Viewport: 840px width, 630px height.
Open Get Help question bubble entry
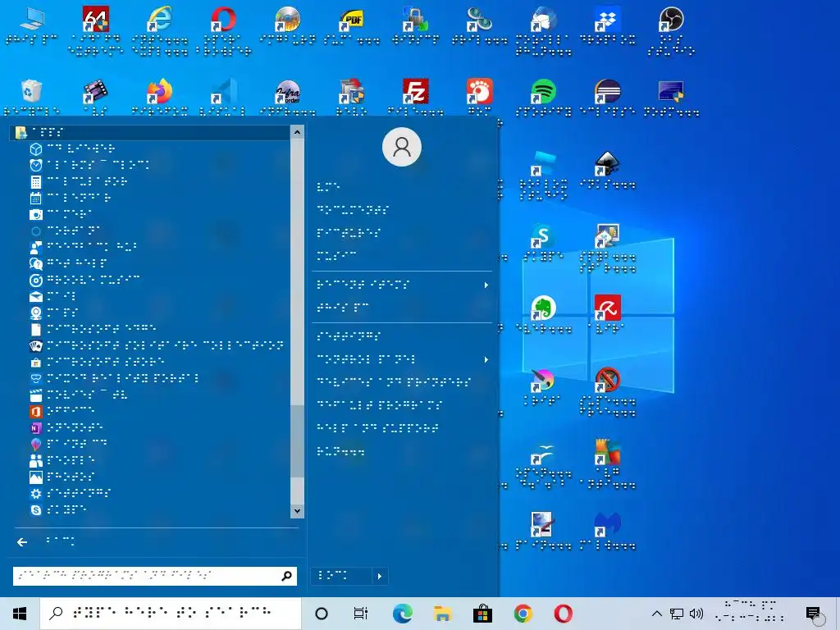(x=69, y=263)
